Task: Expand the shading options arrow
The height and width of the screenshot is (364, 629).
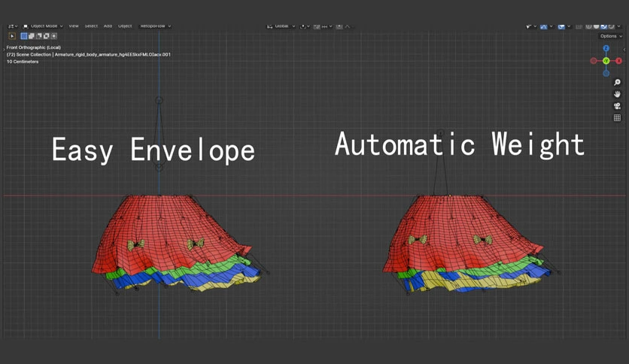Action: pos(618,26)
